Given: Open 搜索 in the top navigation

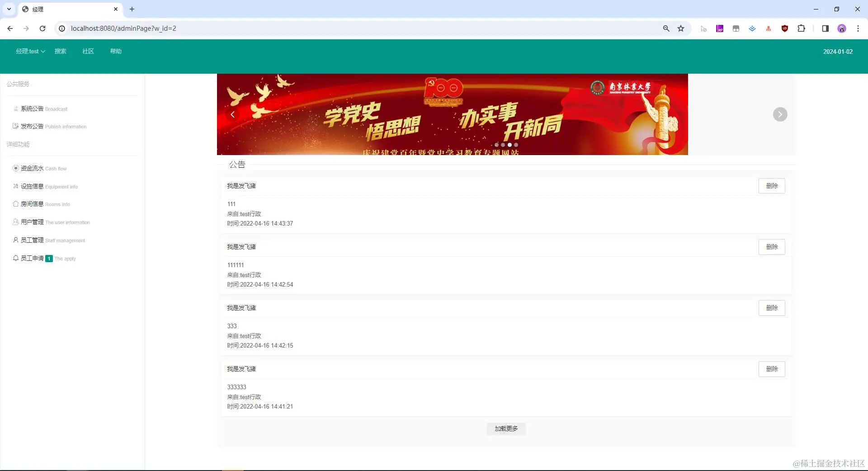Looking at the screenshot, I should [61, 52].
